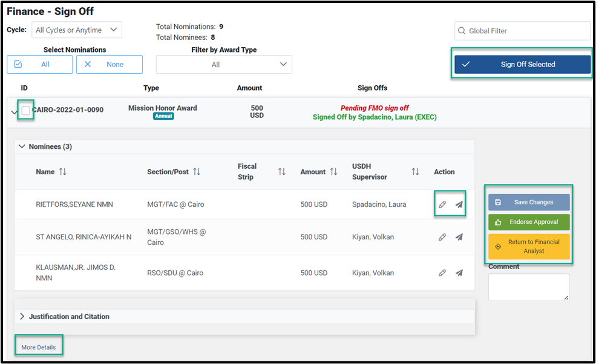The height and width of the screenshot is (364, 596).
Task: Tick the CAIRO-2022-01-0090 nomination checkbox
Action: pyautogui.click(x=25, y=111)
